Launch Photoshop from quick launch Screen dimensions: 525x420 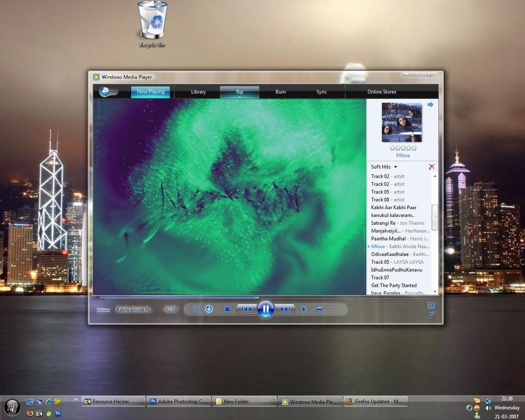(58, 413)
